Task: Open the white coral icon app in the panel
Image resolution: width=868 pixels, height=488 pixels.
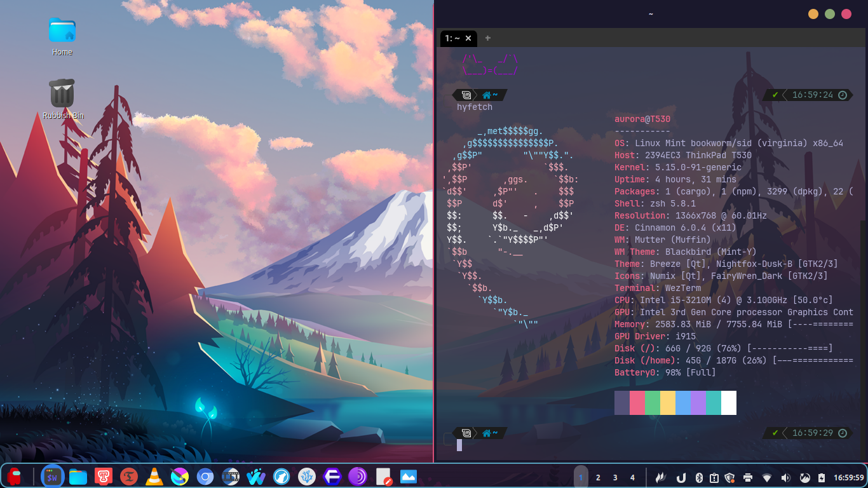Action: click(x=307, y=476)
